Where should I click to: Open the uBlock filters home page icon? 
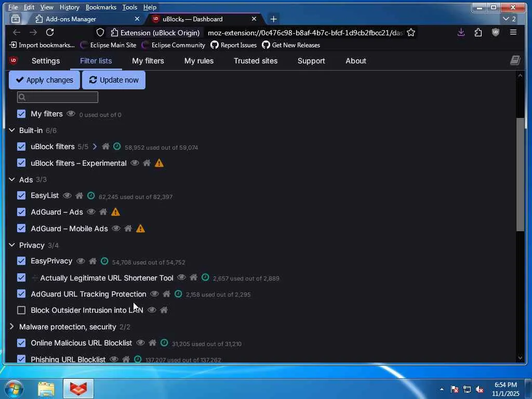pyautogui.click(x=105, y=147)
